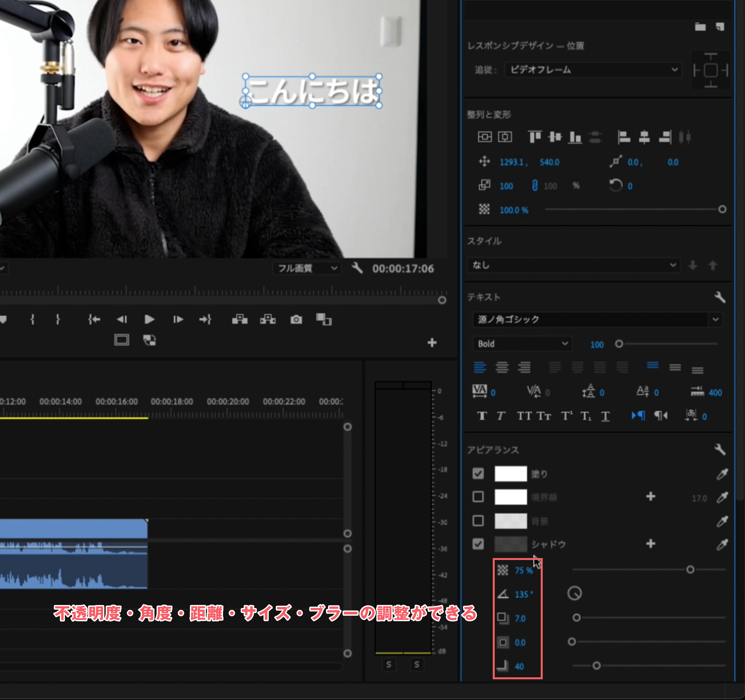This screenshot has width=745, height=700.
Task: Click the Step Forward one frame button
Action: (x=178, y=319)
